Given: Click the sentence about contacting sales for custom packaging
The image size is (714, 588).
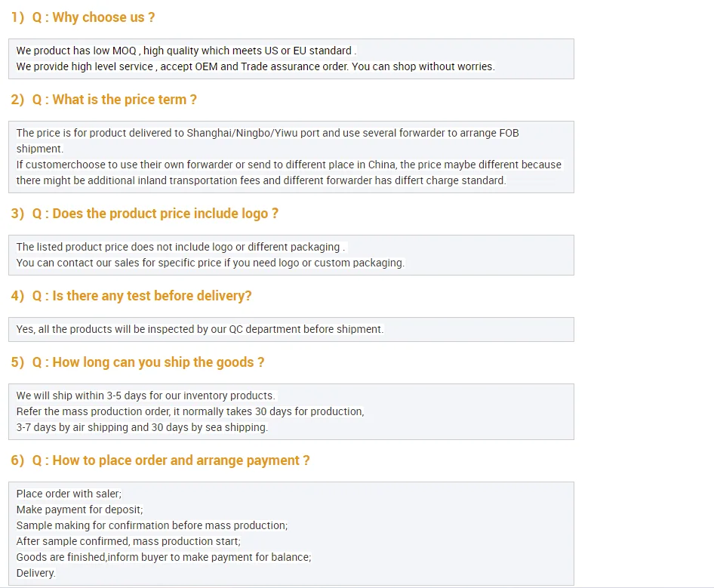Looking at the screenshot, I should pyautogui.click(x=210, y=263).
